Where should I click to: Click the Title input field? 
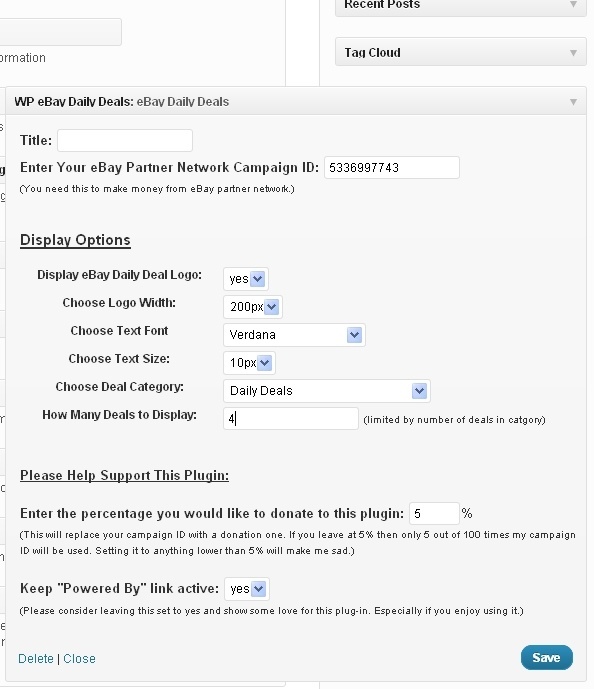click(x=125, y=141)
